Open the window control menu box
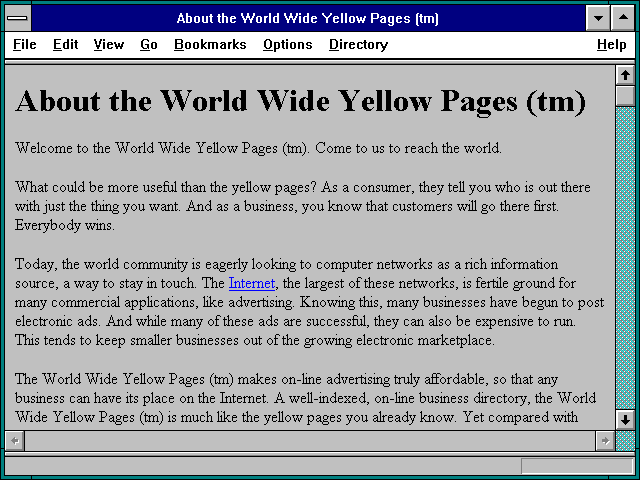 coord(18,18)
